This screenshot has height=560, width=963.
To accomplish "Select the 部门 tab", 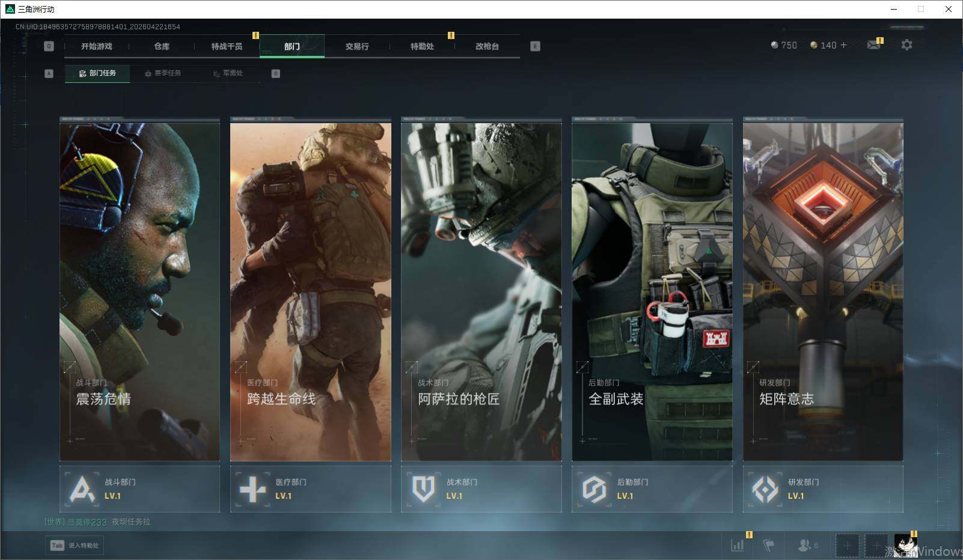I will pyautogui.click(x=292, y=46).
